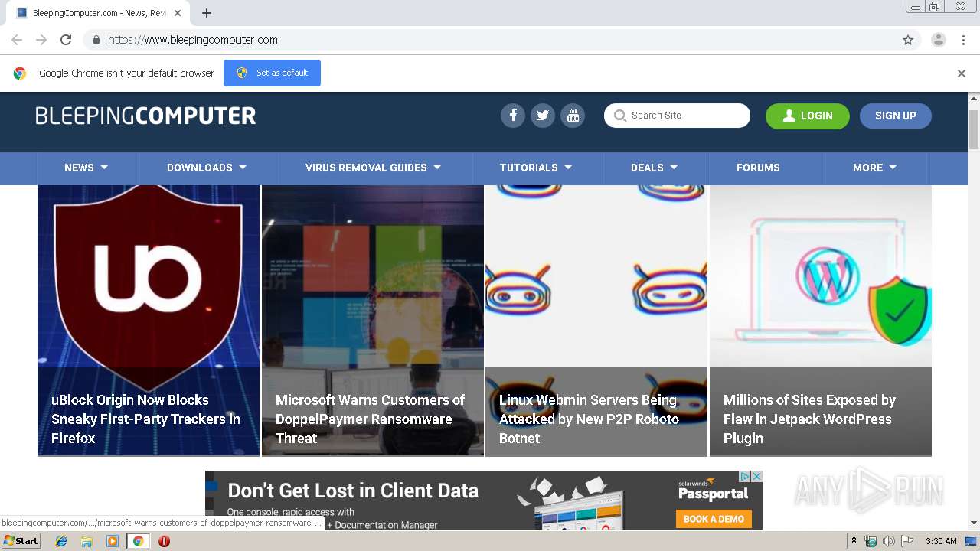Open DoppelPaymer Ransomware Threat article

(371, 419)
